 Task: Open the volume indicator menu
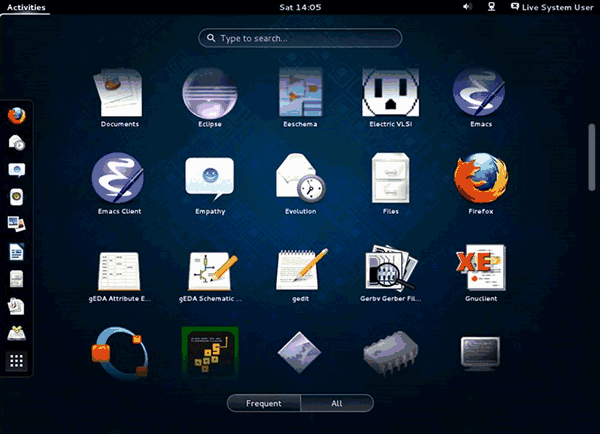point(467,7)
